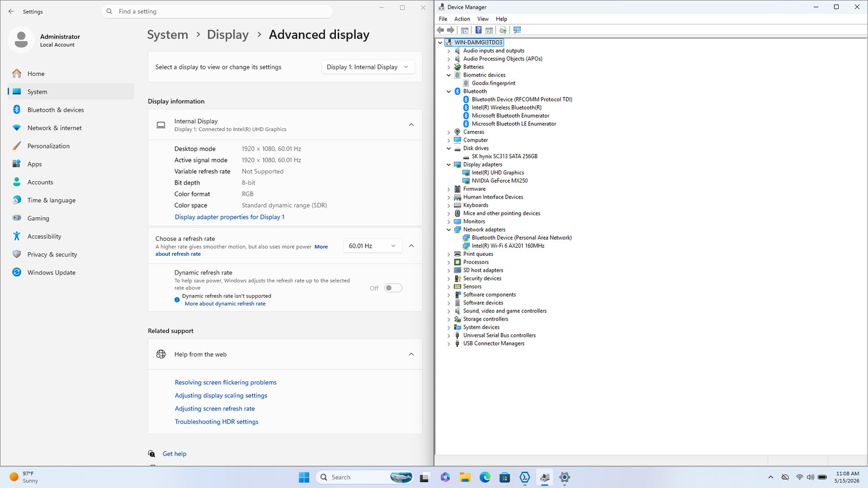
Task: Open Microsoft Store from the taskbar
Action: [x=505, y=477]
